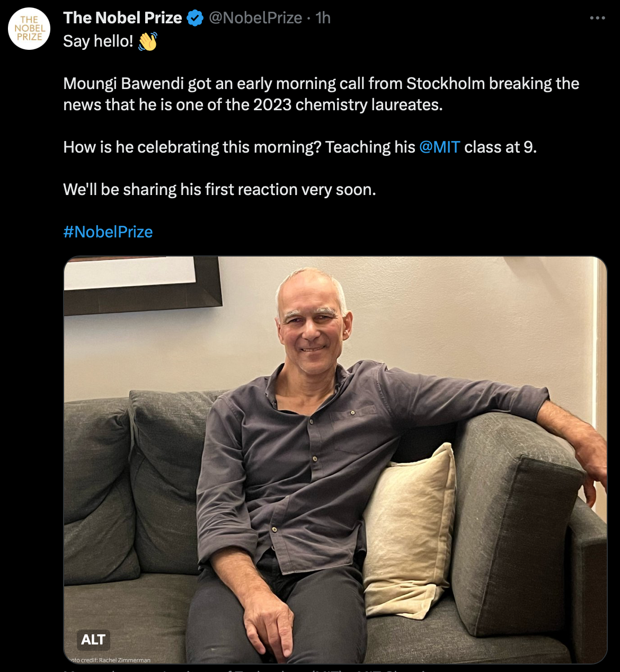620x672 pixels.
Task: Click "The Nobel Prize" display name
Action: (x=122, y=18)
